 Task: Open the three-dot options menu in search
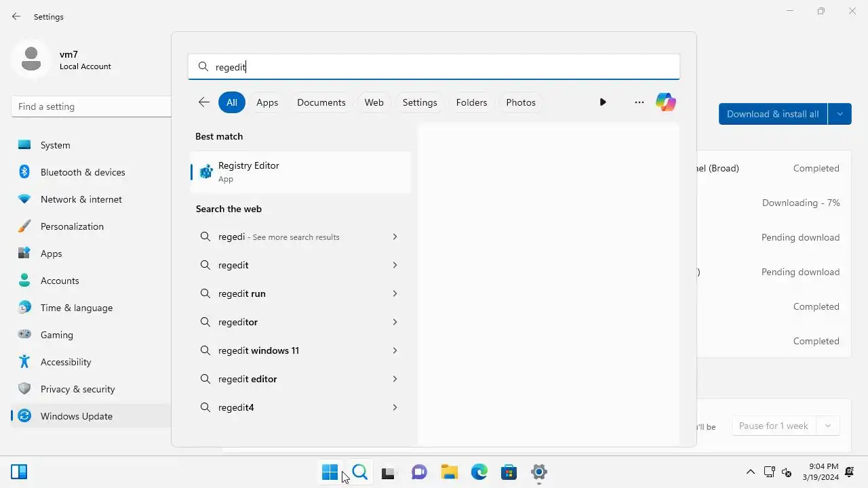click(639, 102)
